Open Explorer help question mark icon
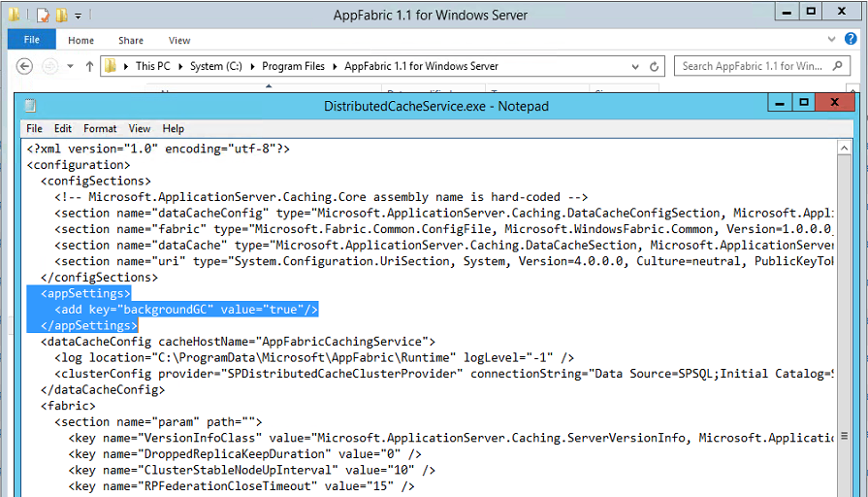Screen dimensions: 868x497 coord(851,39)
